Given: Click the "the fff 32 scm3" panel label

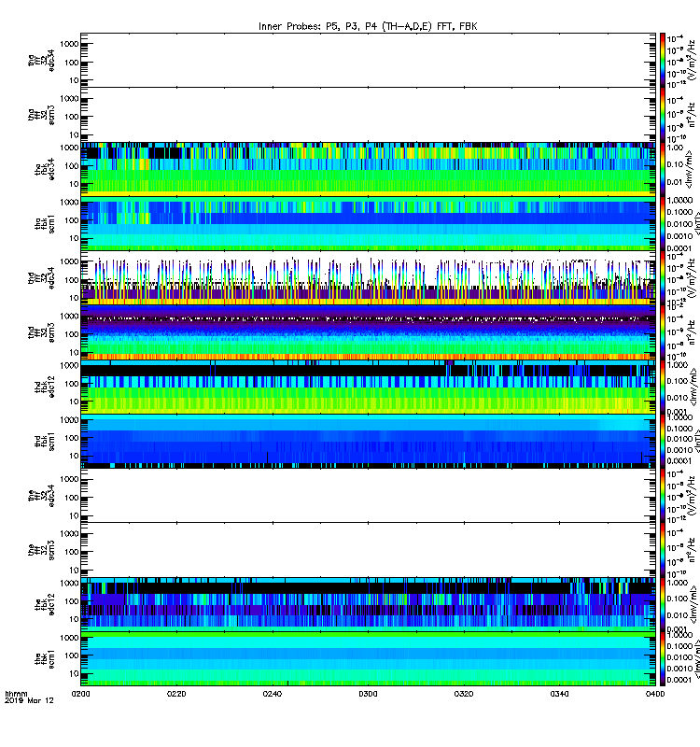Looking at the screenshot, I should pos(41,550).
